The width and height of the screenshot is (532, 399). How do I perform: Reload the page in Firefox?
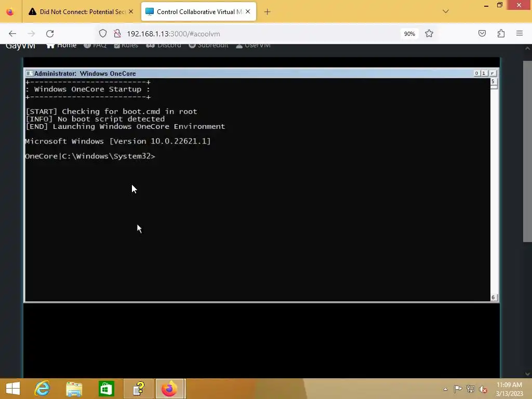[x=50, y=34]
